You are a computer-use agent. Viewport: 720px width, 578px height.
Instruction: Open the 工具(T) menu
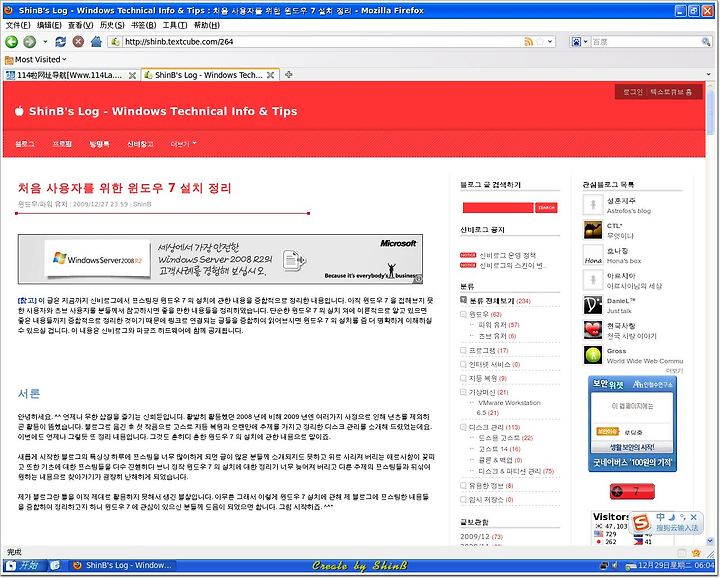(x=175, y=25)
